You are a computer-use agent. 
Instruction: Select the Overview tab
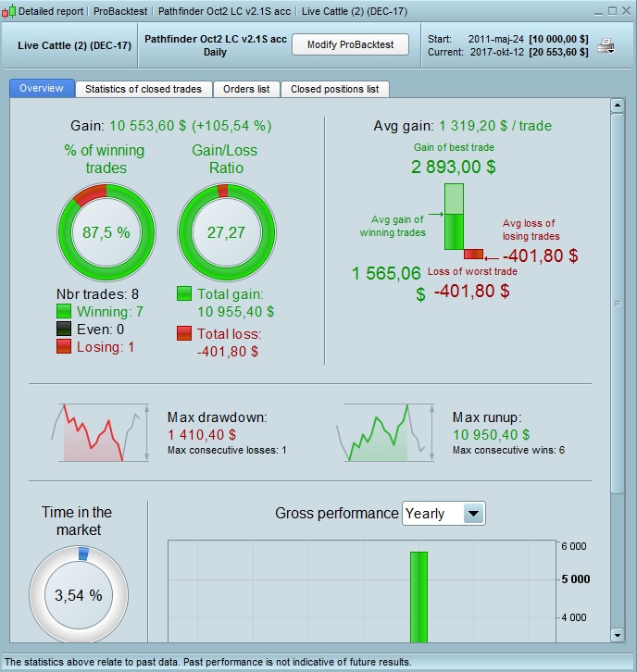pos(42,88)
